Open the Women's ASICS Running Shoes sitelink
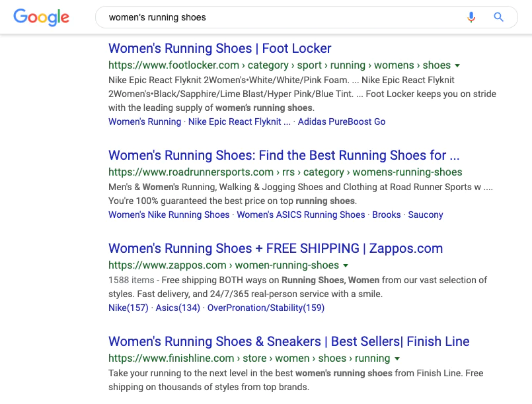This screenshot has width=532, height=404. tap(301, 215)
